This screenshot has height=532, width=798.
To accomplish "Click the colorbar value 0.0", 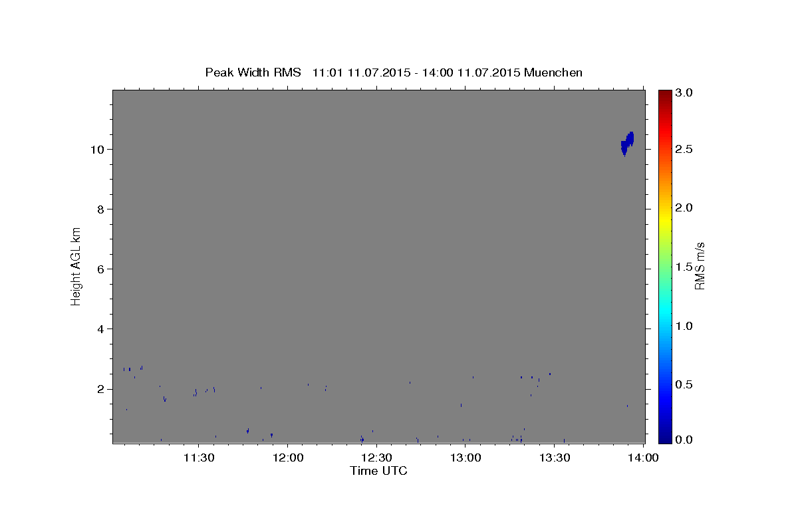I will pyautogui.click(x=685, y=440).
